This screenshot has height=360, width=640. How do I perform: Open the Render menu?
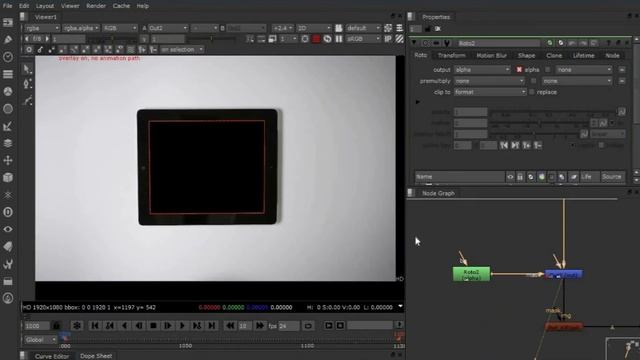point(96,6)
